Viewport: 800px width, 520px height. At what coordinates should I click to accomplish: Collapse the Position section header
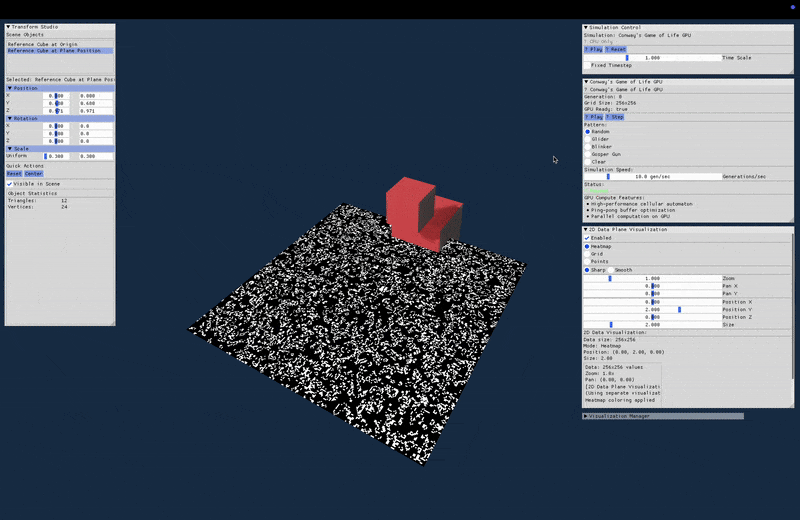point(60,88)
